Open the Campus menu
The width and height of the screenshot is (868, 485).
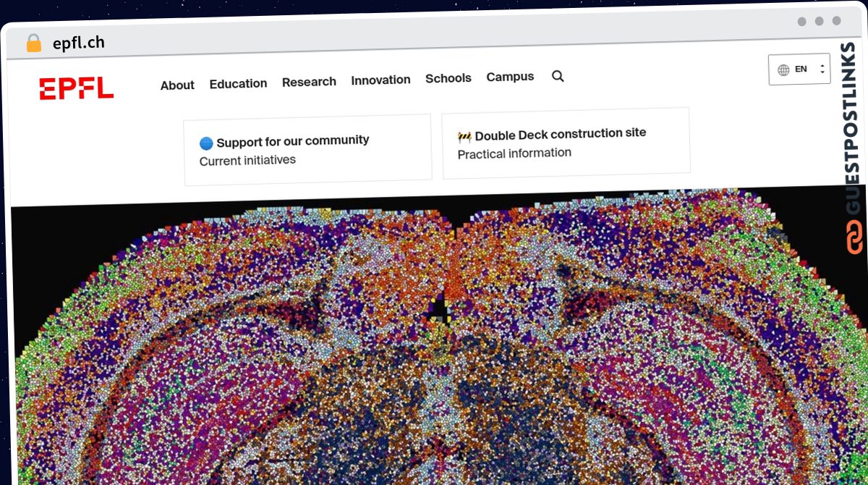click(510, 77)
